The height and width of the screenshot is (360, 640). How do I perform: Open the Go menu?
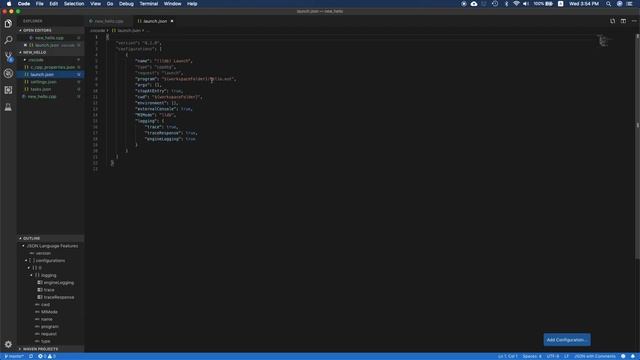110,4
